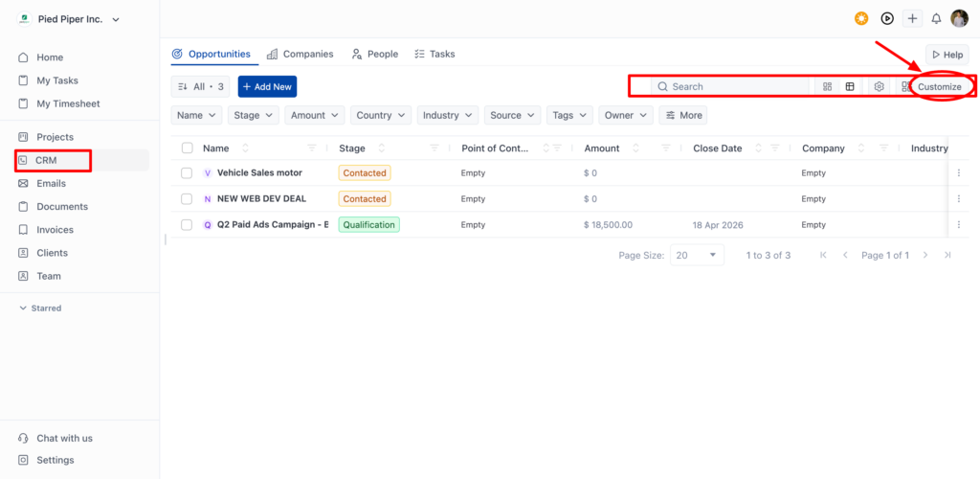
Task: Go to the previous page
Action: coord(845,255)
